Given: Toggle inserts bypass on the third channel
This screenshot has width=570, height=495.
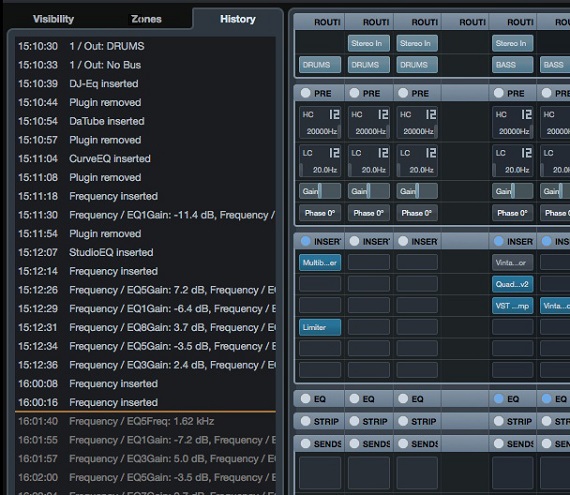Looking at the screenshot, I should (403, 241).
